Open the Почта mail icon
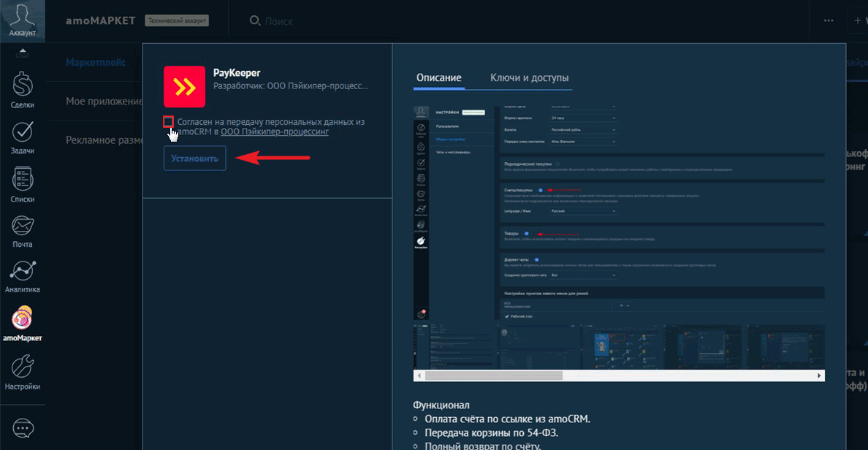This screenshot has height=450, width=868. [23, 226]
